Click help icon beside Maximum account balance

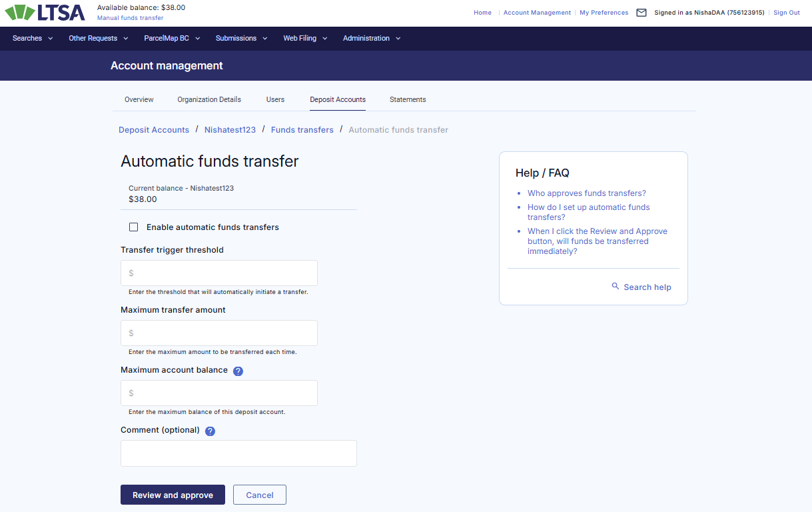click(238, 371)
